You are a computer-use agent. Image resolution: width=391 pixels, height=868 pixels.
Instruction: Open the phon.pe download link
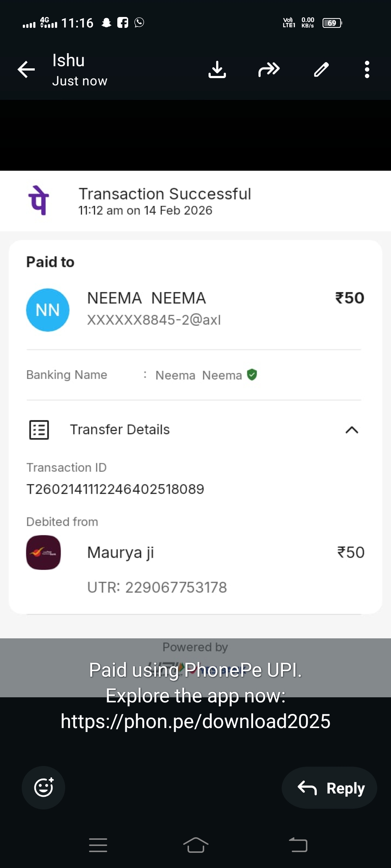click(x=195, y=721)
